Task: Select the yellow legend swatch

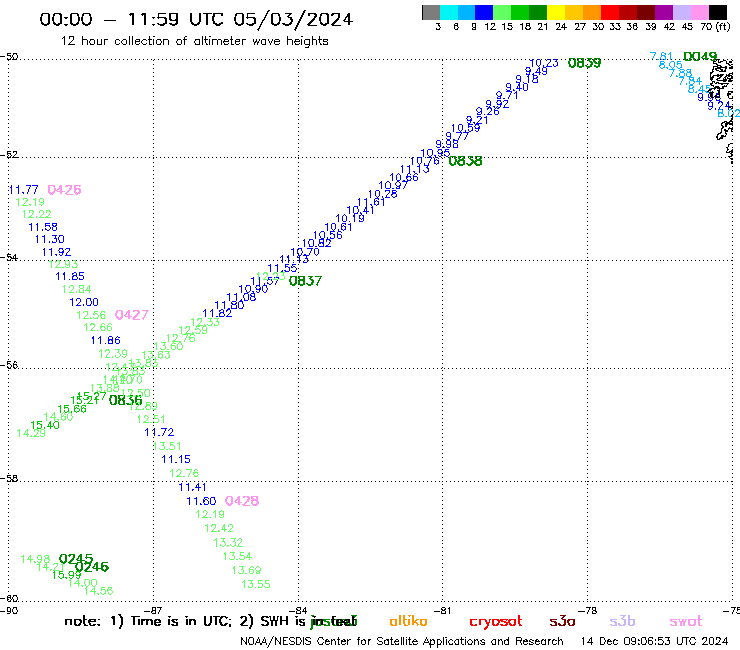Action: [556, 12]
